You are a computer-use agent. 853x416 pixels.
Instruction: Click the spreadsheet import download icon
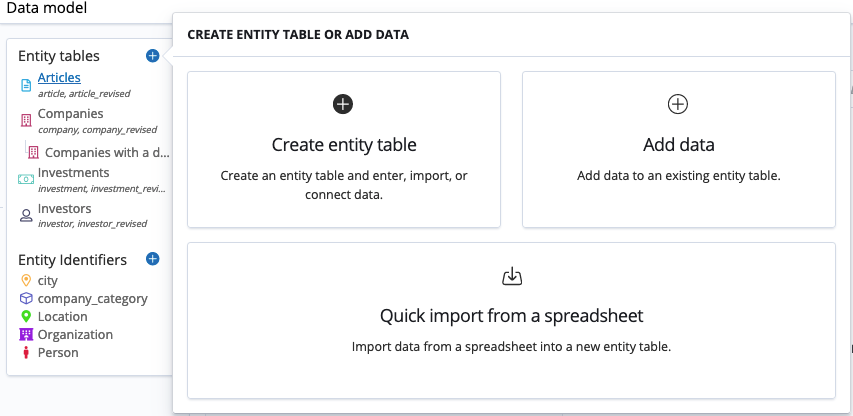511,276
